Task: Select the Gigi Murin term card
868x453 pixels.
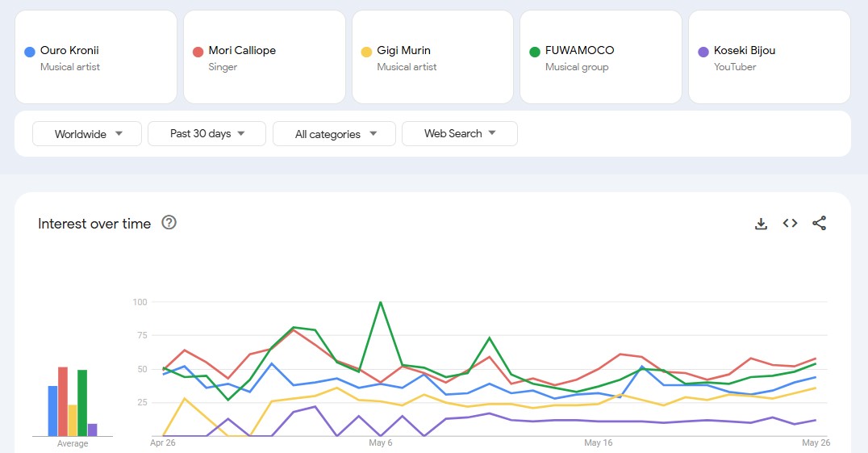Action: 432,57
